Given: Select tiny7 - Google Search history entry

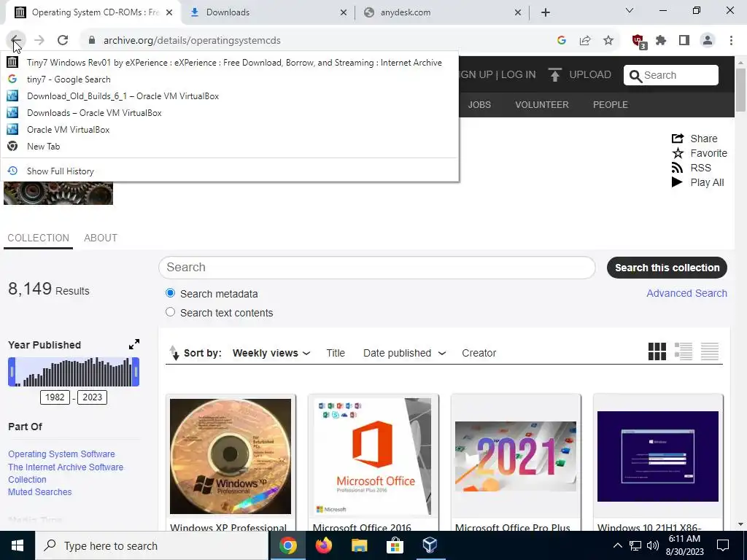Looking at the screenshot, I should pyautogui.click(x=229, y=79).
